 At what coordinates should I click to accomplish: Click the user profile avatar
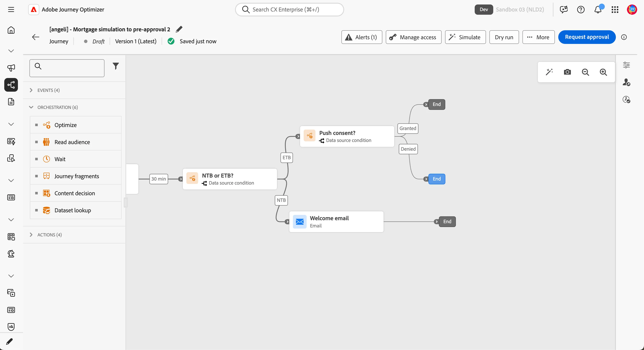tap(632, 10)
